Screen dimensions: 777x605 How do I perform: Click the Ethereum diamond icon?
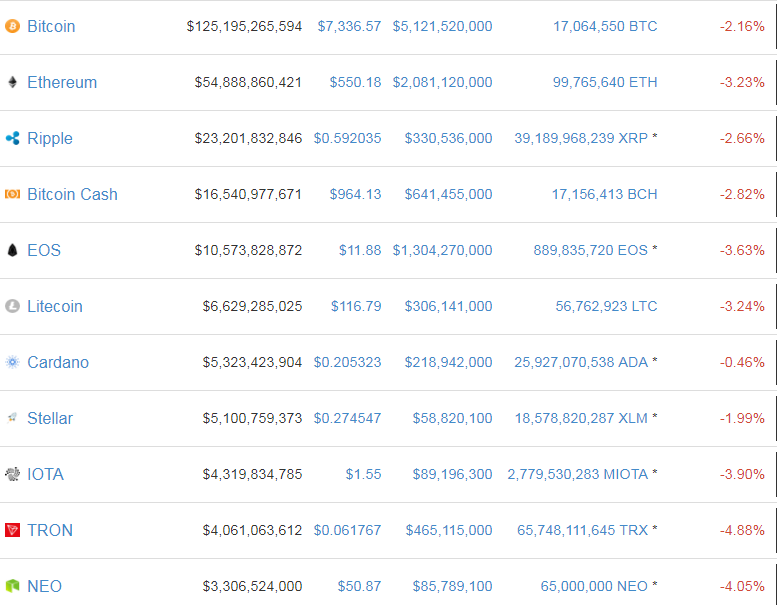[x=12, y=82]
